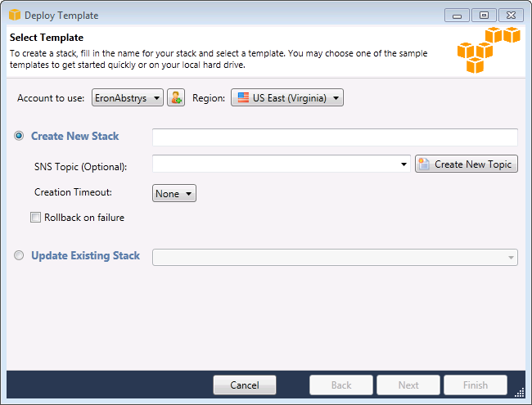Open the existing stack selection dropdown
This screenshot has width=532, height=405.
[x=336, y=257]
